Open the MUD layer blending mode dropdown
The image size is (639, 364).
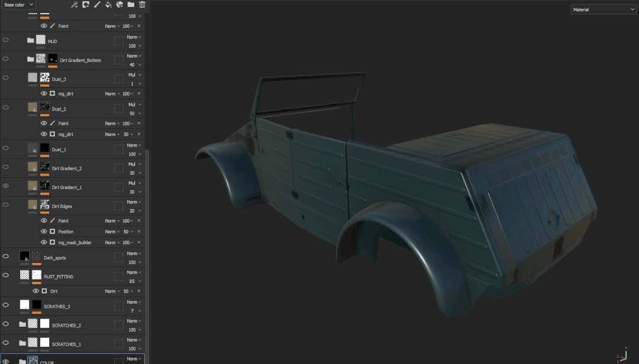134,37
